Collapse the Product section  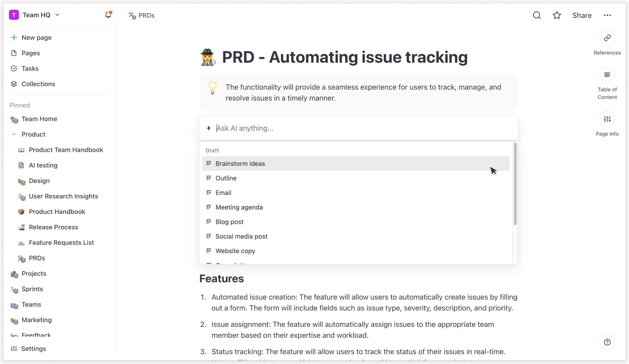14,134
